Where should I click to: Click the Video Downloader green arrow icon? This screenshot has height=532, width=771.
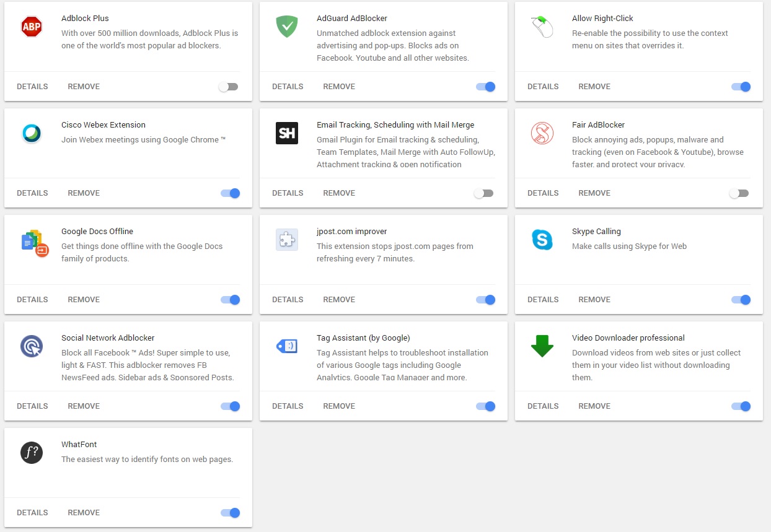(x=542, y=346)
